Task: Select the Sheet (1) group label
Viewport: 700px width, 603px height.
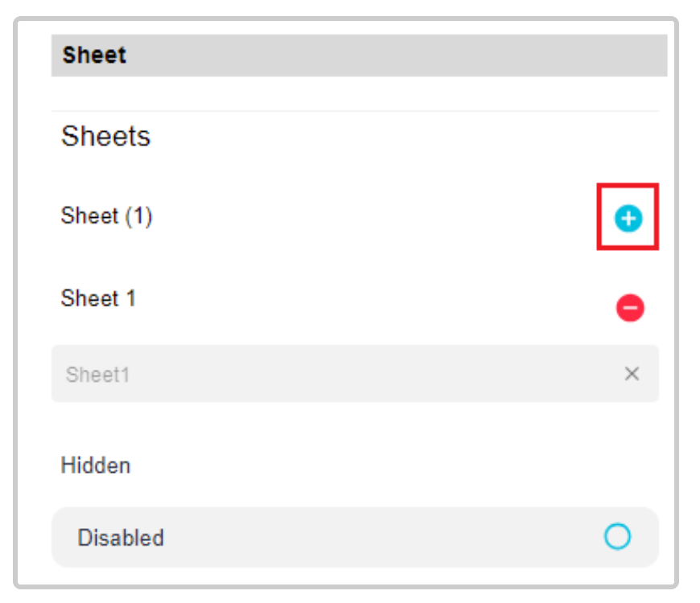Action: click(107, 215)
